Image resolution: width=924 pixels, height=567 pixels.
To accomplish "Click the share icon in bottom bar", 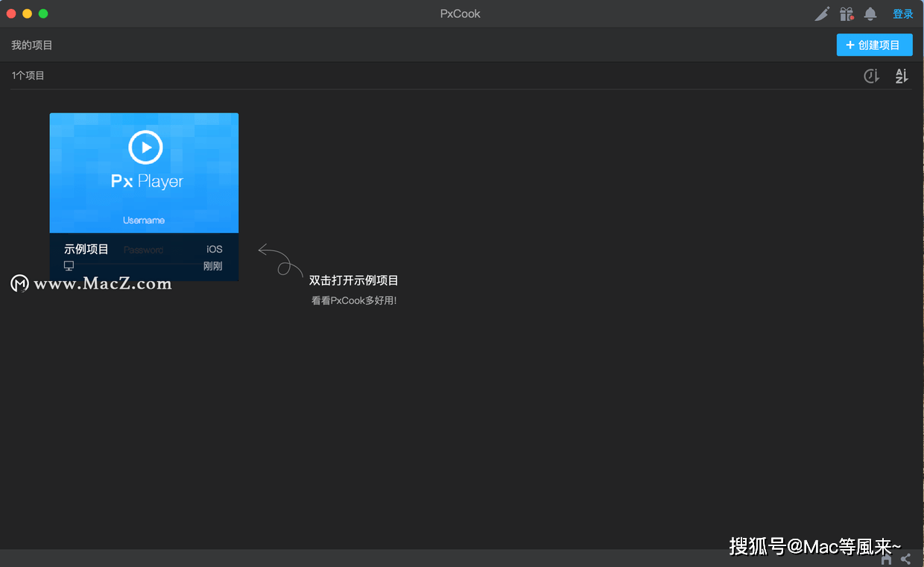I will point(905,558).
